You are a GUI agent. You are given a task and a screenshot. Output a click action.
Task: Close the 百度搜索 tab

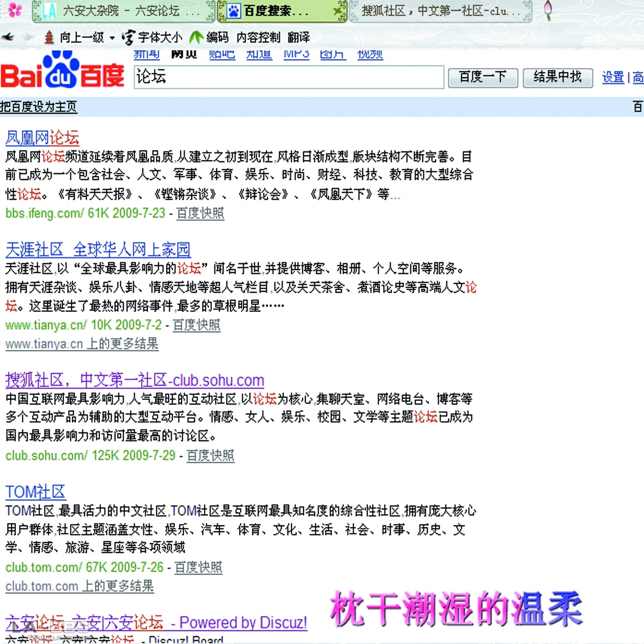coord(338,11)
